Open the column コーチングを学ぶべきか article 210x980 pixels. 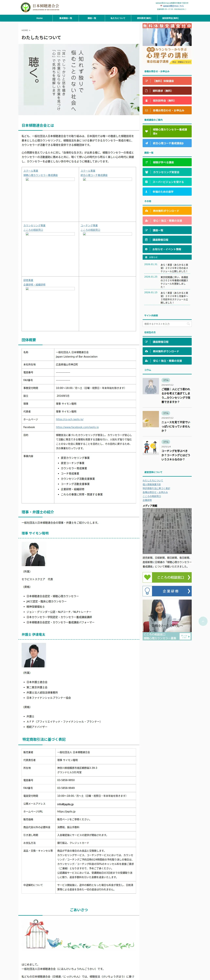(176, 455)
